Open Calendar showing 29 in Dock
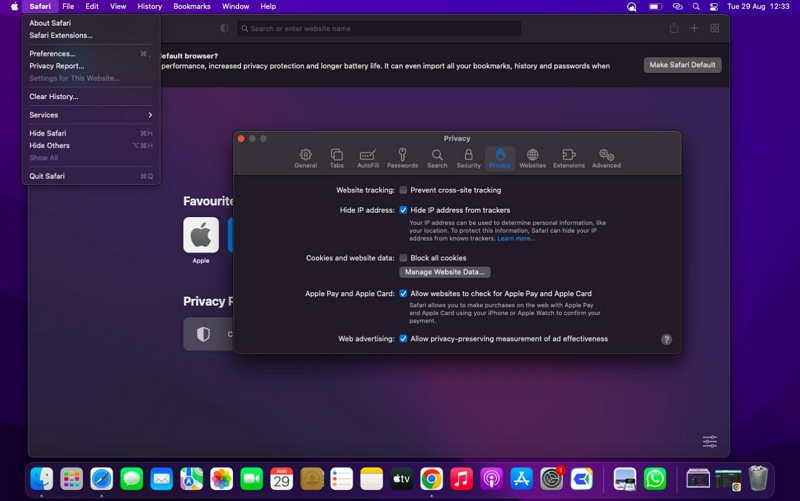The height and width of the screenshot is (501, 800). 282,479
